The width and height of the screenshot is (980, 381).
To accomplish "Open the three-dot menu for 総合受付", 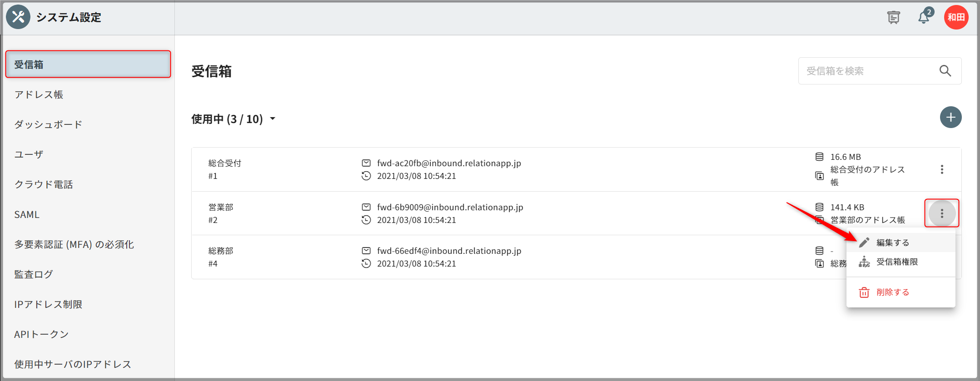I will pyautogui.click(x=942, y=169).
